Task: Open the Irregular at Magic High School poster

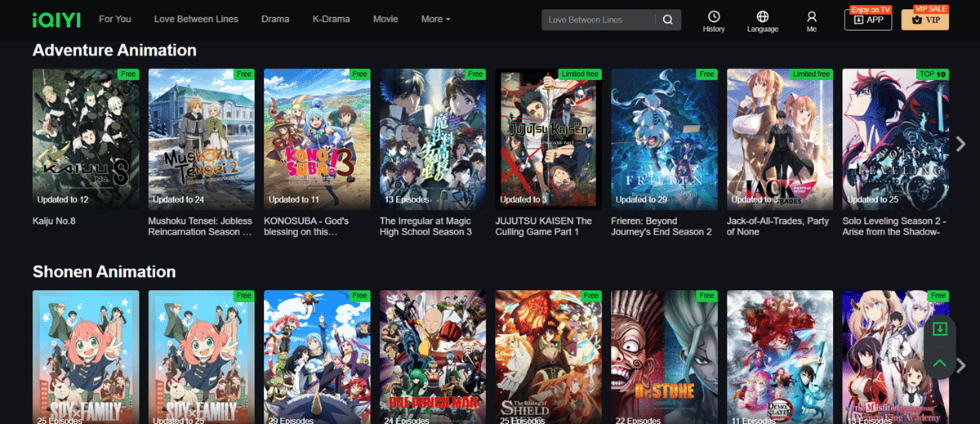Action: tap(433, 139)
